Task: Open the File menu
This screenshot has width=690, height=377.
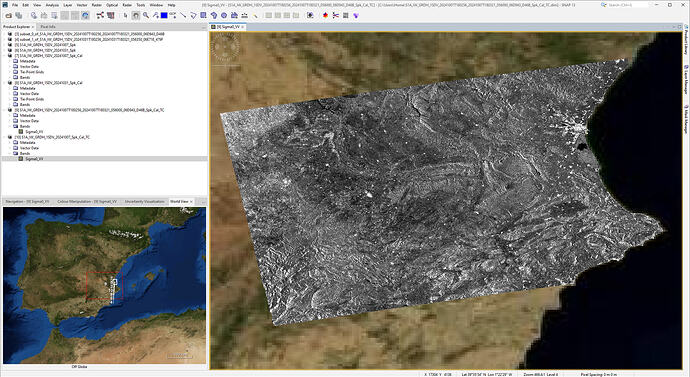Action: pyautogui.click(x=15, y=5)
